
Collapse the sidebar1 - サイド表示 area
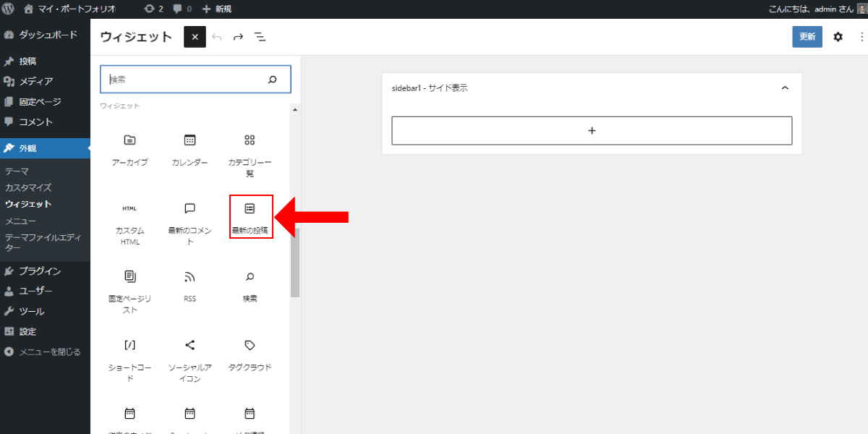785,88
